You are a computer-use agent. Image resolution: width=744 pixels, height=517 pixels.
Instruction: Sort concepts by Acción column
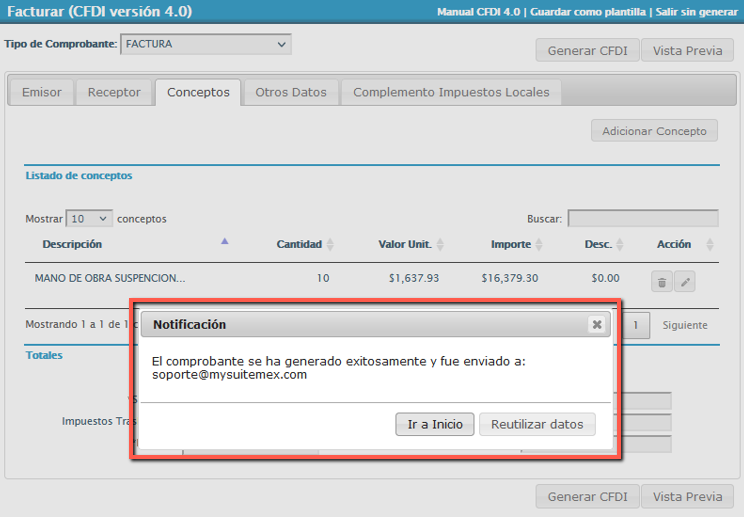710,245
